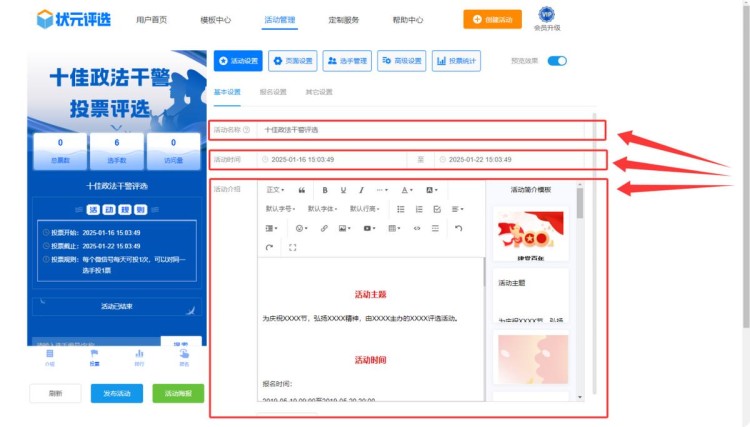The width and height of the screenshot is (750, 427).
Task: Switch to the 报名设置 tab
Action: 273,92
